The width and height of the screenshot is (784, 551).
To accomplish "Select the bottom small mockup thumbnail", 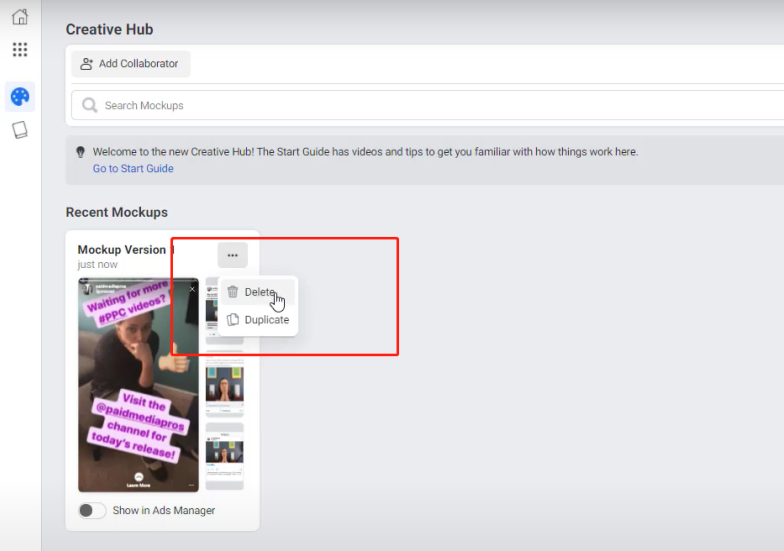I will point(225,455).
